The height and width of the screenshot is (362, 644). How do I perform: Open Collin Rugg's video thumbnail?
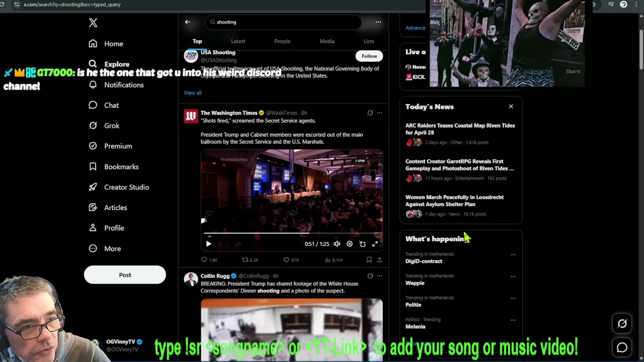292,330
